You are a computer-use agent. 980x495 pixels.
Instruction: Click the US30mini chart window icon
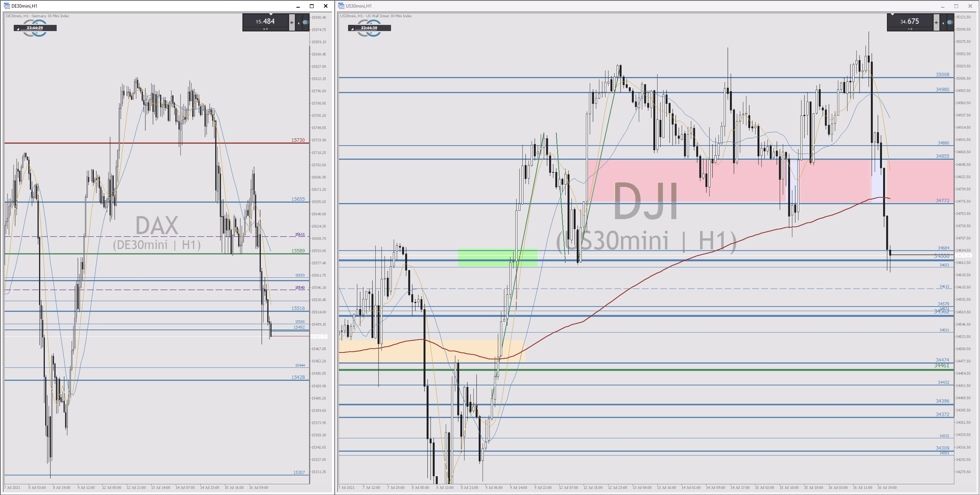(341, 6)
